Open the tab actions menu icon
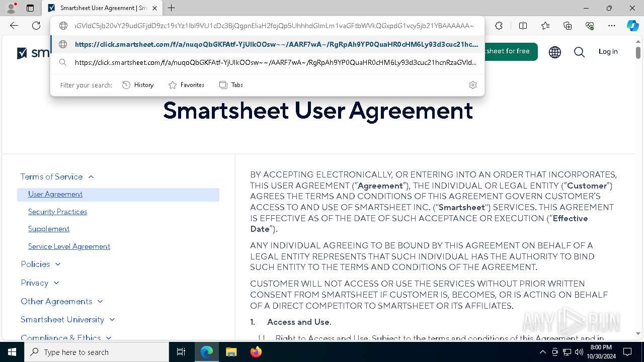This screenshot has width=644, height=362. point(30,8)
